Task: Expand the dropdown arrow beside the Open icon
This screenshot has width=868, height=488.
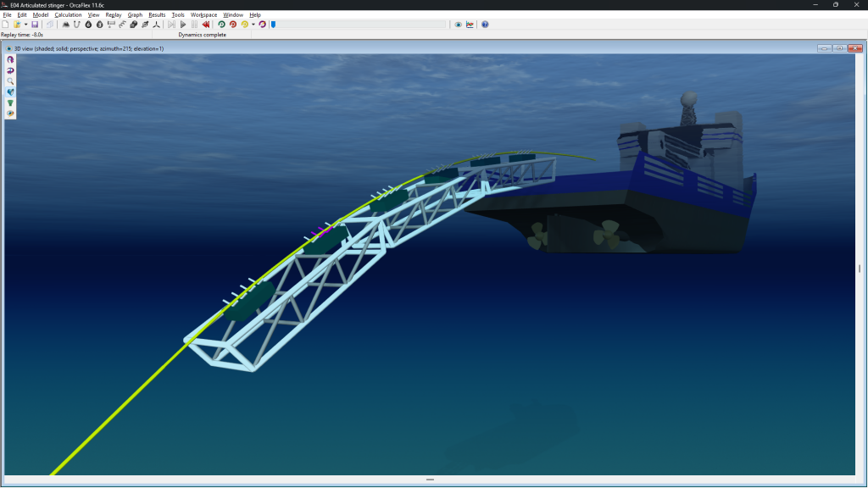Action: tap(26, 25)
